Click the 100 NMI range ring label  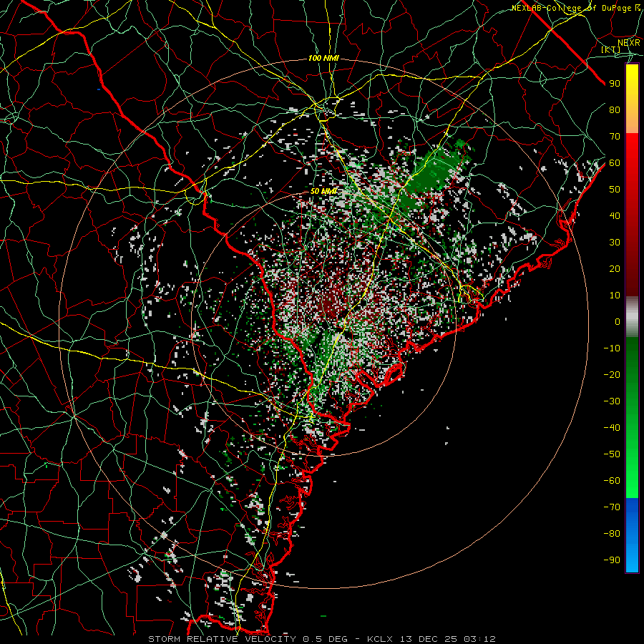click(x=323, y=59)
